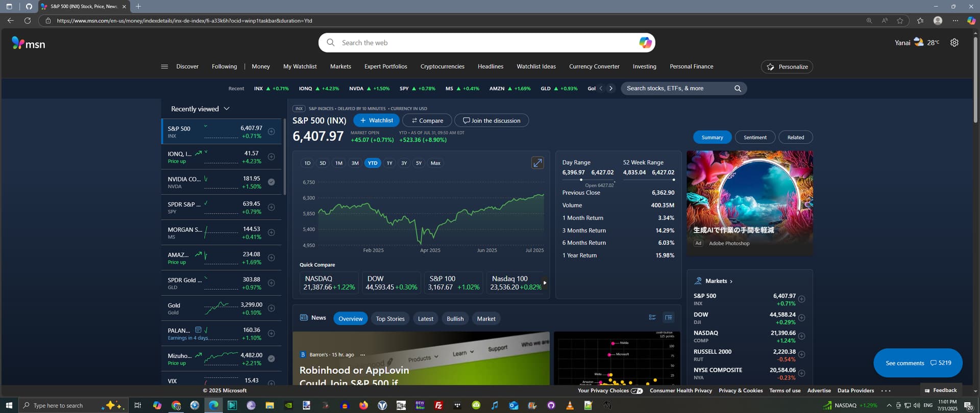Toggle Your Privacy Choices opt-out icon
Image resolution: width=980 pixels, height=413 pixels.
pos(636,391)
